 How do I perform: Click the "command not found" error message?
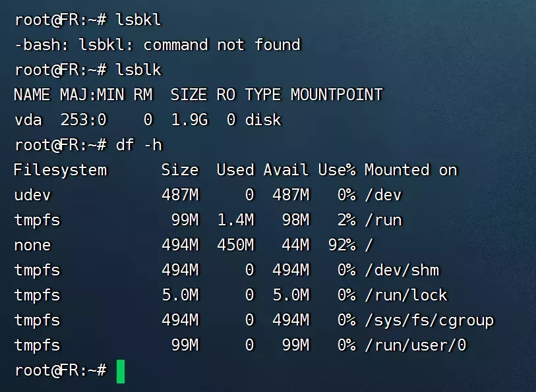[222, 45]
